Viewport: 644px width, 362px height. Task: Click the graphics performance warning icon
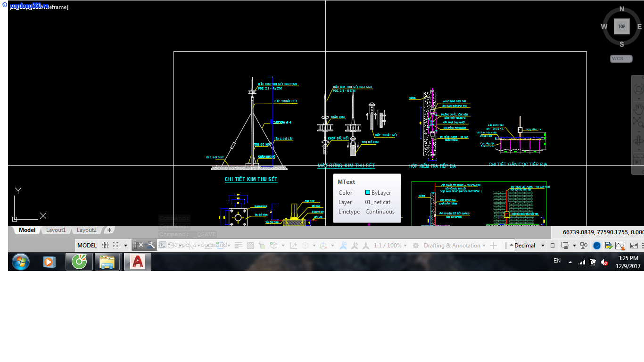(x=620, y=245)
